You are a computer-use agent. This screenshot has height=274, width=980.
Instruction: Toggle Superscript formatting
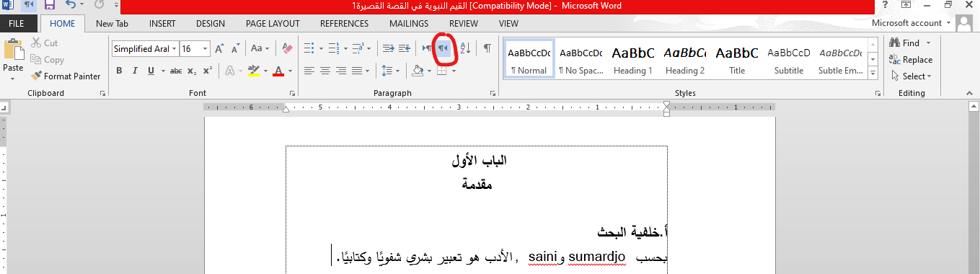[207, 71]
